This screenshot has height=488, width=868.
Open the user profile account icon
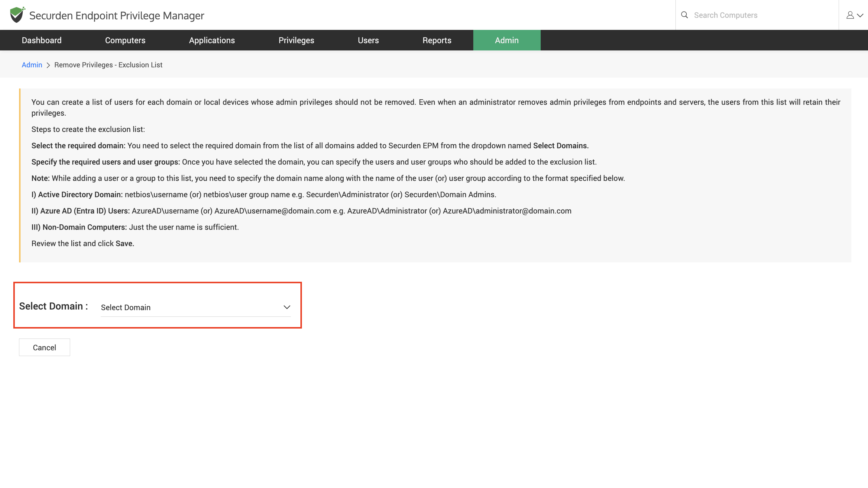(x=850, y=15)
